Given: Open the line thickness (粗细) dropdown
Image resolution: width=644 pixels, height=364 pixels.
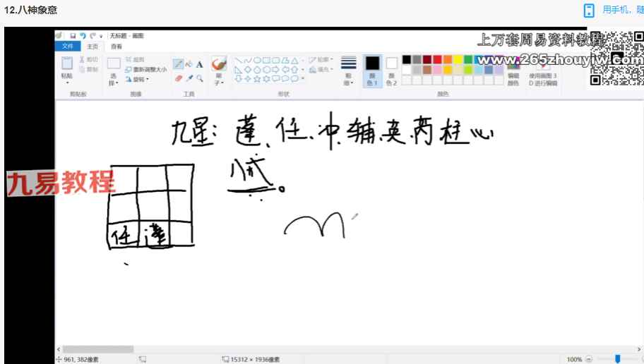Looking at the screenshot, I should (x=348, y=71).
